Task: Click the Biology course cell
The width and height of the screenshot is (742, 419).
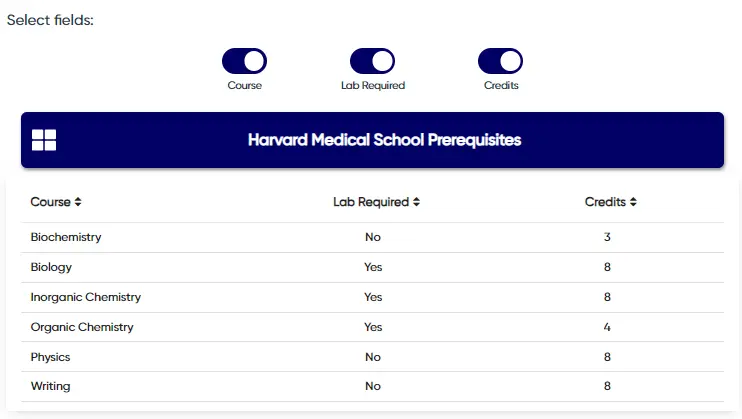Action: tap(51, 268)
